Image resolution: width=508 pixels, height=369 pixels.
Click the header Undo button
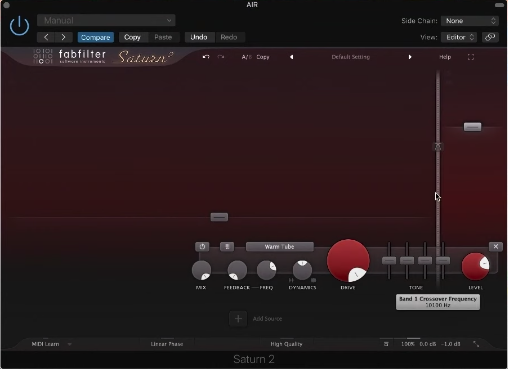199,37
